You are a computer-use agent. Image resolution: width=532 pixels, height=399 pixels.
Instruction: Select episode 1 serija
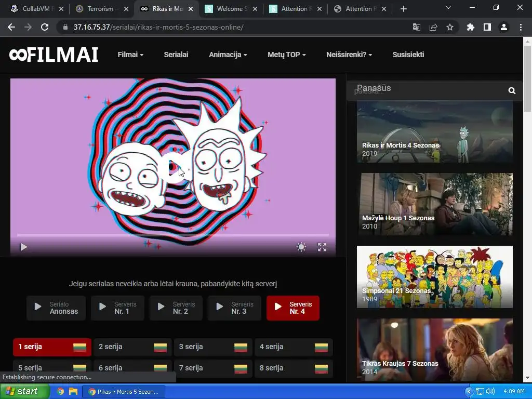tap(52, 347)
